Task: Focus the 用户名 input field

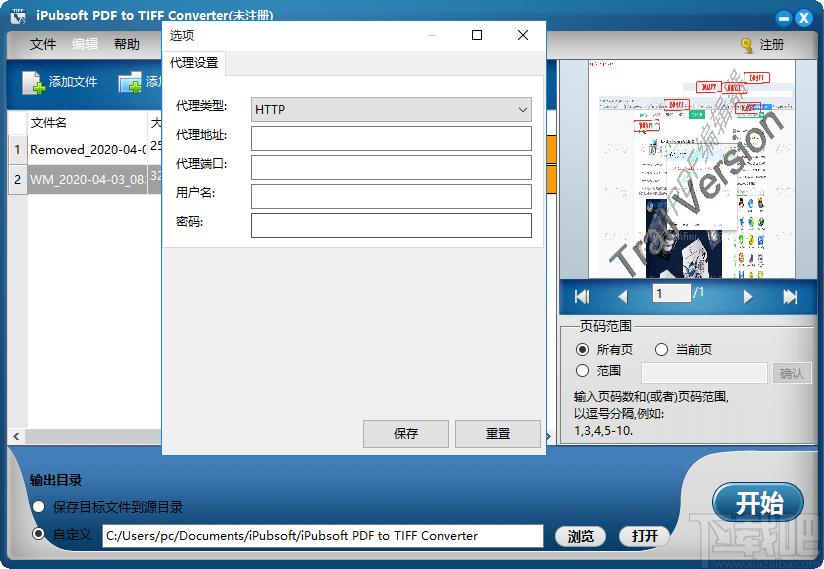Action: (x=391, y=196)
